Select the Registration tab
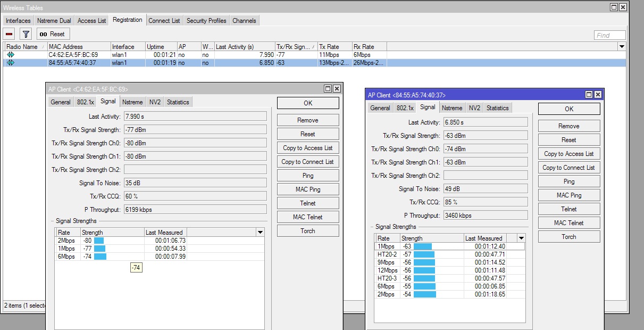Viewport: 644px width, 330px height. pyautogui.click(x=128, y=20)
